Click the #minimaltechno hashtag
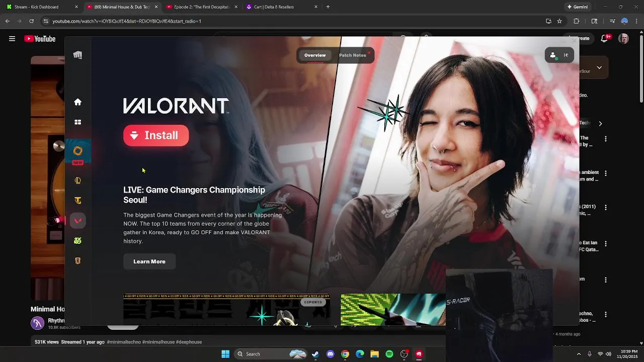644x362 pixels. (x=124, y=342)
